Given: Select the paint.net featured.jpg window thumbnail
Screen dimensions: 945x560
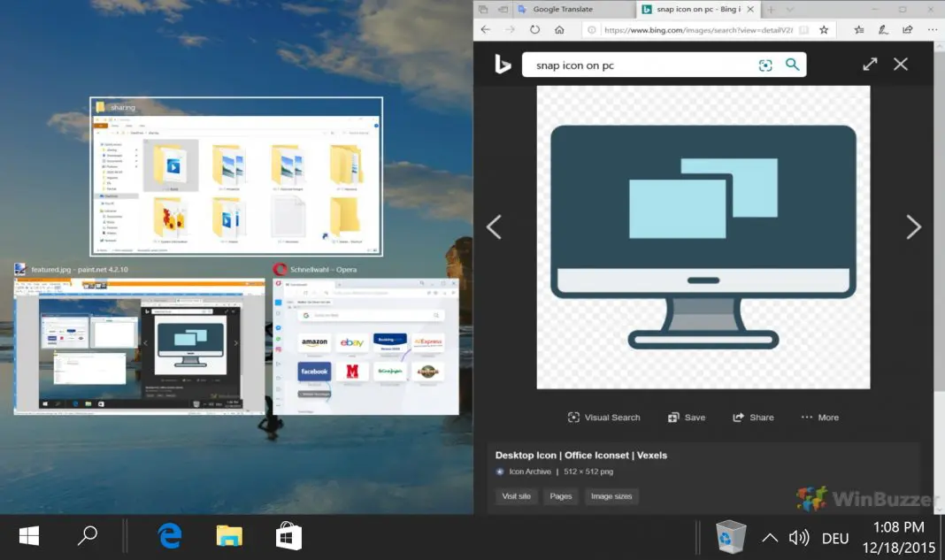Looking at the screenshot, I should (139, 347).
